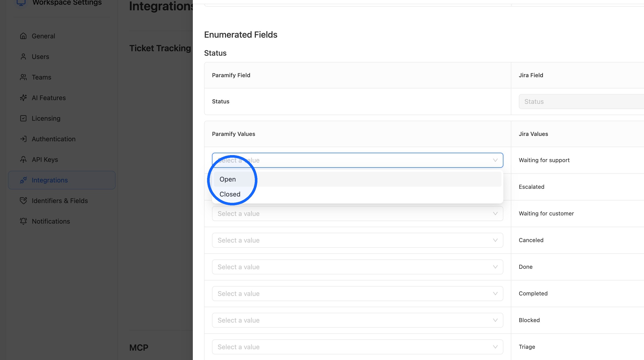
Task: Select the Integrations menu item
Action: click(62, 180)
